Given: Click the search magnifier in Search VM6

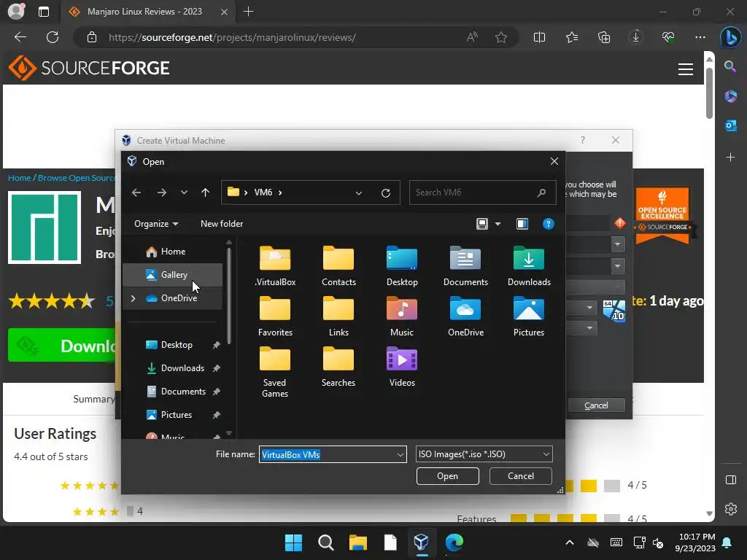Looking at the screenshot, I should coord(541,192).
